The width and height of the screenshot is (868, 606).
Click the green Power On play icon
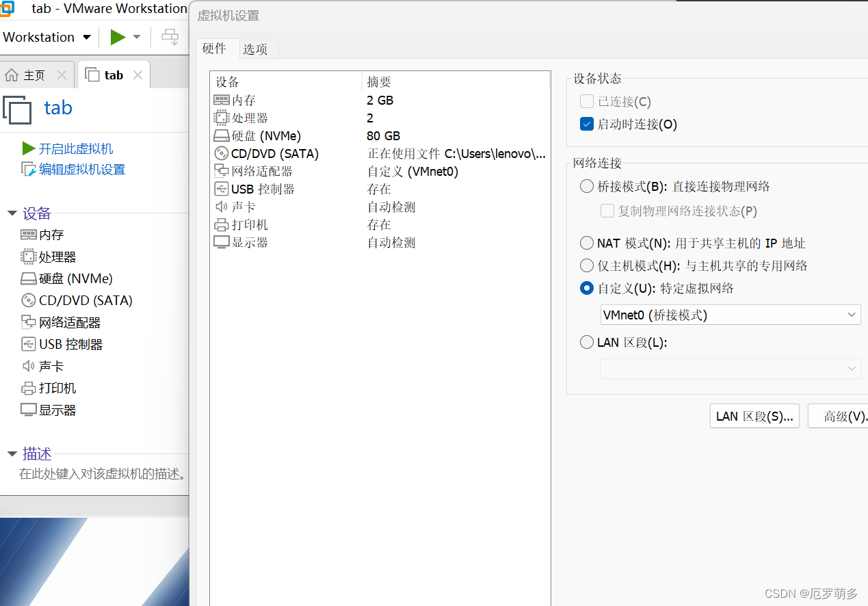(118, 37)
